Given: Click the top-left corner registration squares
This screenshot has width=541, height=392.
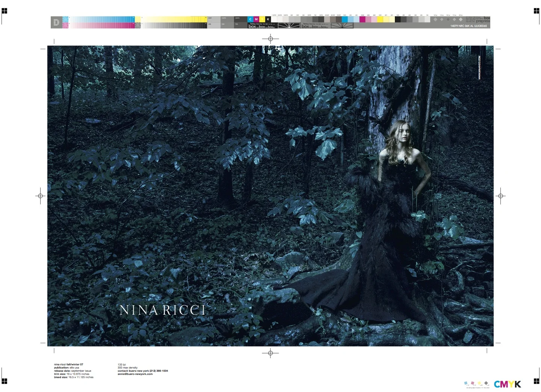Looking at the screenshot, I should [5, 11].
